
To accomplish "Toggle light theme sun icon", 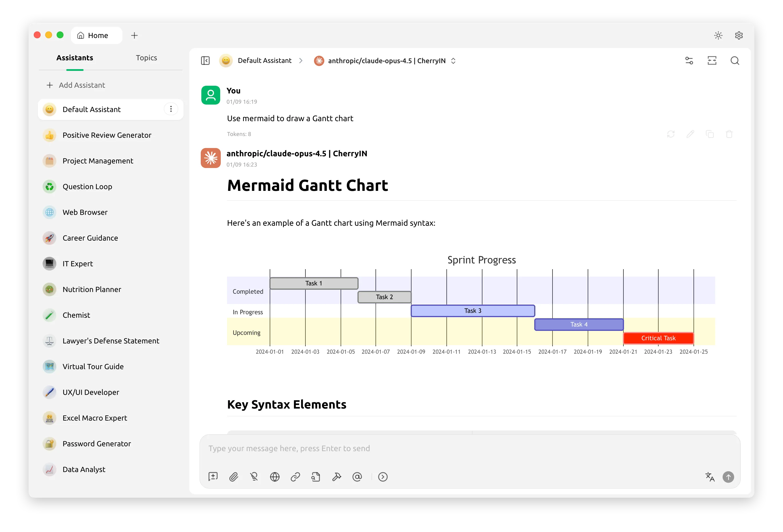I will coord(718,35).
